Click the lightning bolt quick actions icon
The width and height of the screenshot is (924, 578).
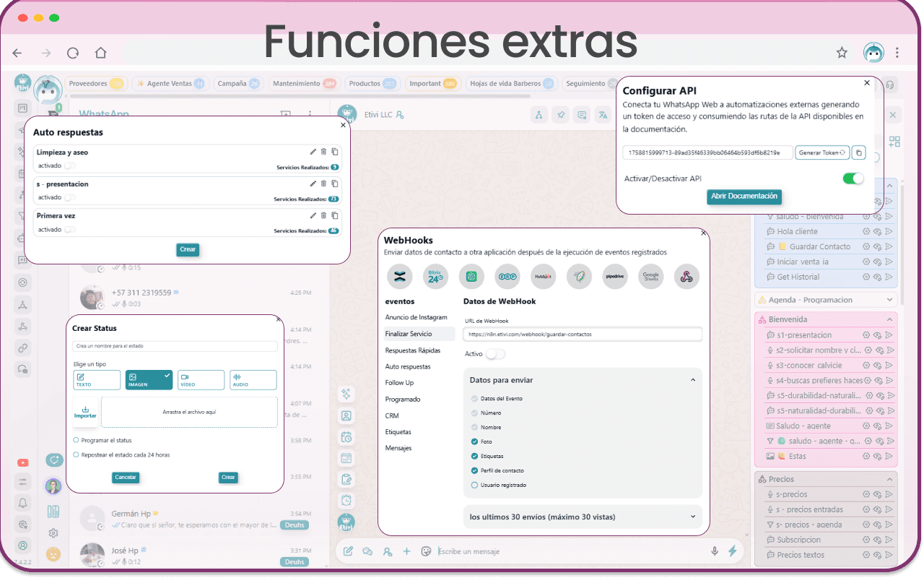[733, 551]
